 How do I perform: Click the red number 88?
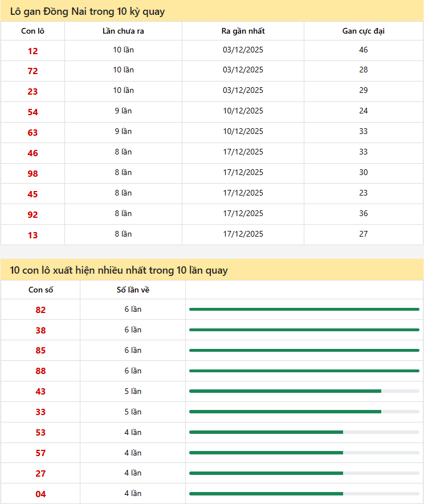40,371
